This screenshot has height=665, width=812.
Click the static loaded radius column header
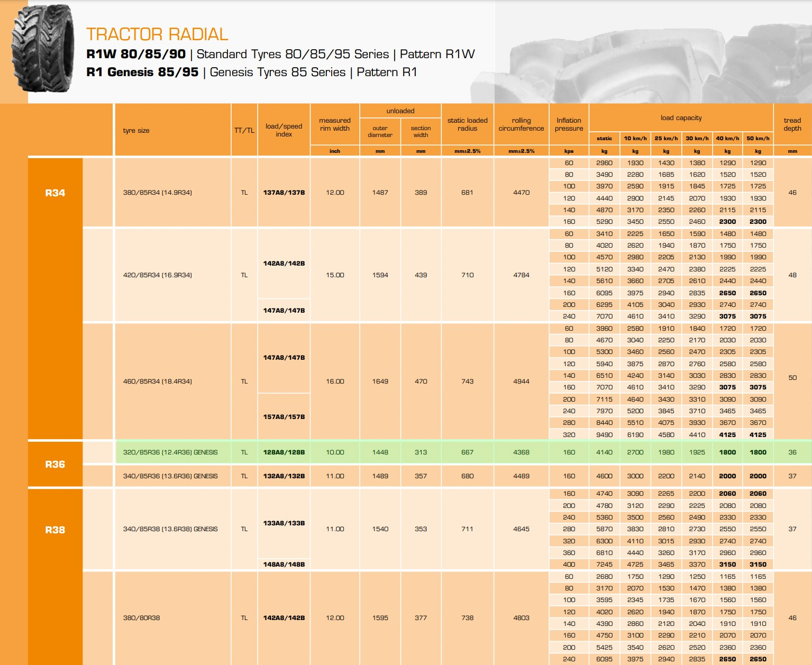[x=467, y=125]
